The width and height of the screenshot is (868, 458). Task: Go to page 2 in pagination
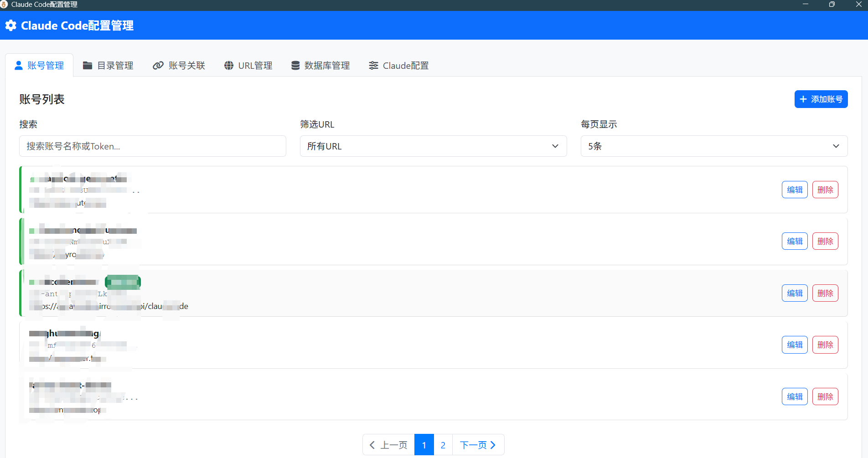coord(443,445)
